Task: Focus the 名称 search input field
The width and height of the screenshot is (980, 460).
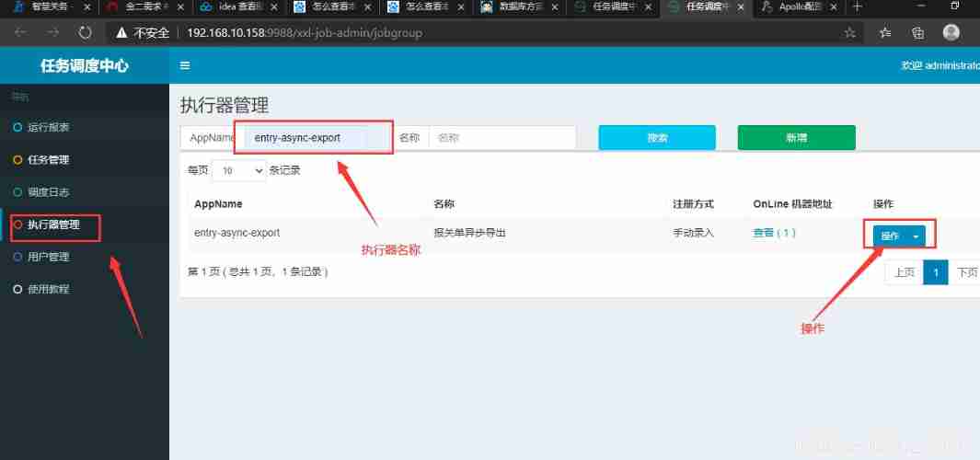Action: tap(502, 138)
